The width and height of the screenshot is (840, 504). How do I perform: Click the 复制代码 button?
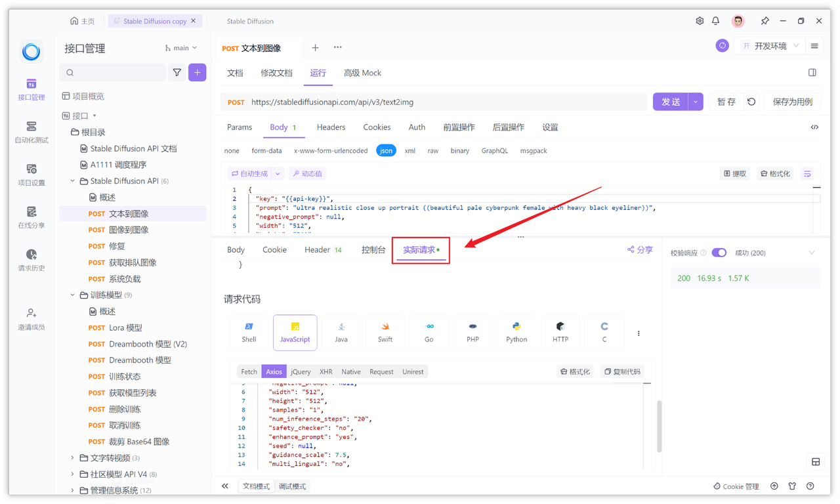click(x=622, y=371)
